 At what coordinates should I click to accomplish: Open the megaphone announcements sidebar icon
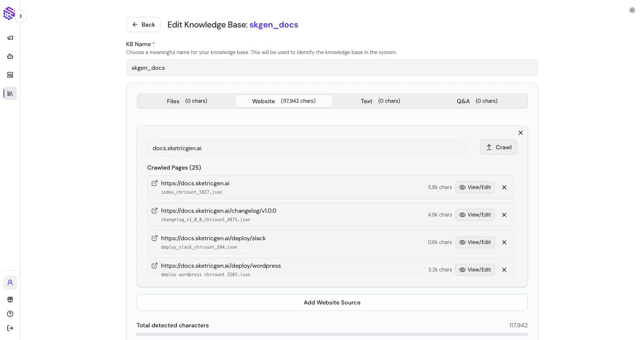click(x=10, y=38)
